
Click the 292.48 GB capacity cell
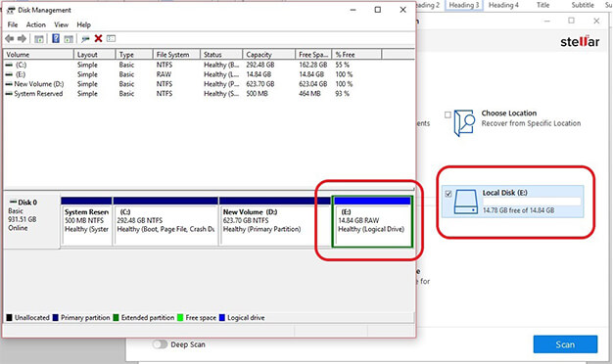(259, 65)
